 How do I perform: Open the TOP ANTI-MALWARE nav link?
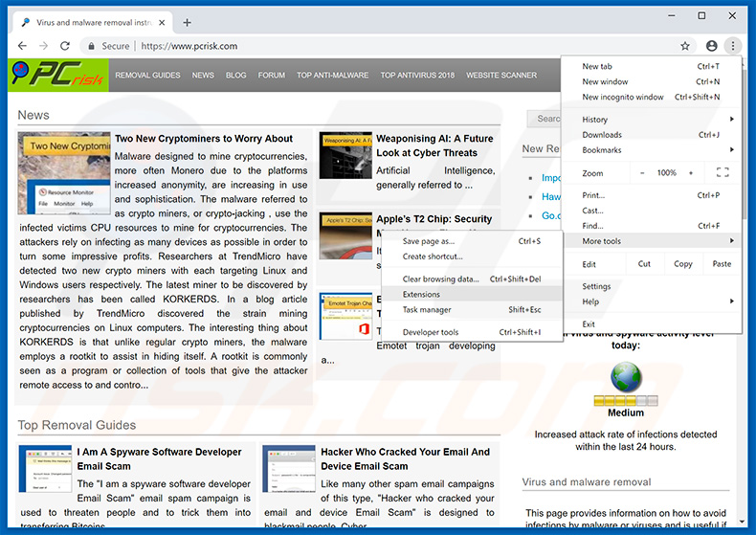pyautogui.click(x=333, y=76)
